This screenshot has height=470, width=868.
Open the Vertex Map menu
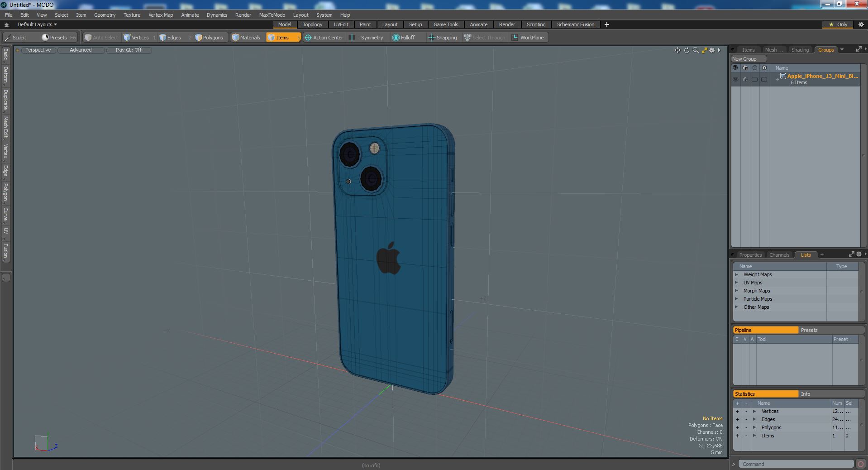[161, 15]
